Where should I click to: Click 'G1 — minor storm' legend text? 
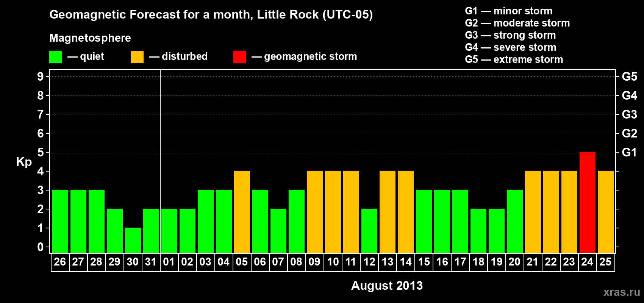click(508, 11)
